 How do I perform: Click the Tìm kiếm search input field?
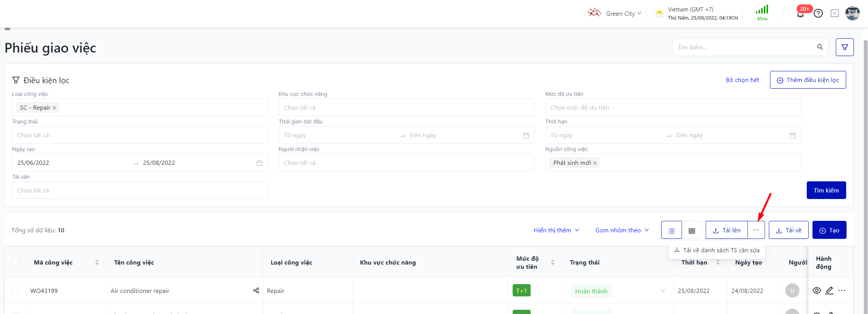pos(743,47)
